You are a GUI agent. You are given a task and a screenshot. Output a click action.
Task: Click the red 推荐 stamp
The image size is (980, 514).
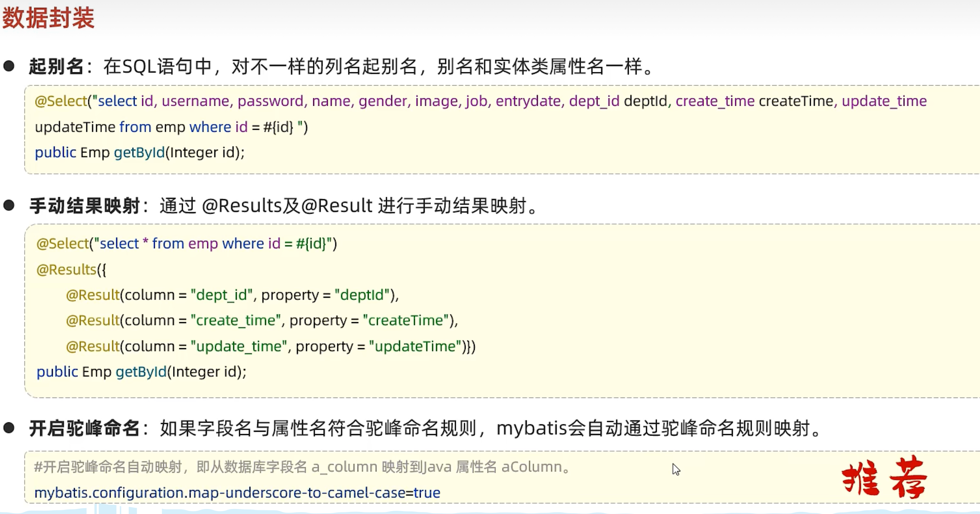tap(885, 477)
